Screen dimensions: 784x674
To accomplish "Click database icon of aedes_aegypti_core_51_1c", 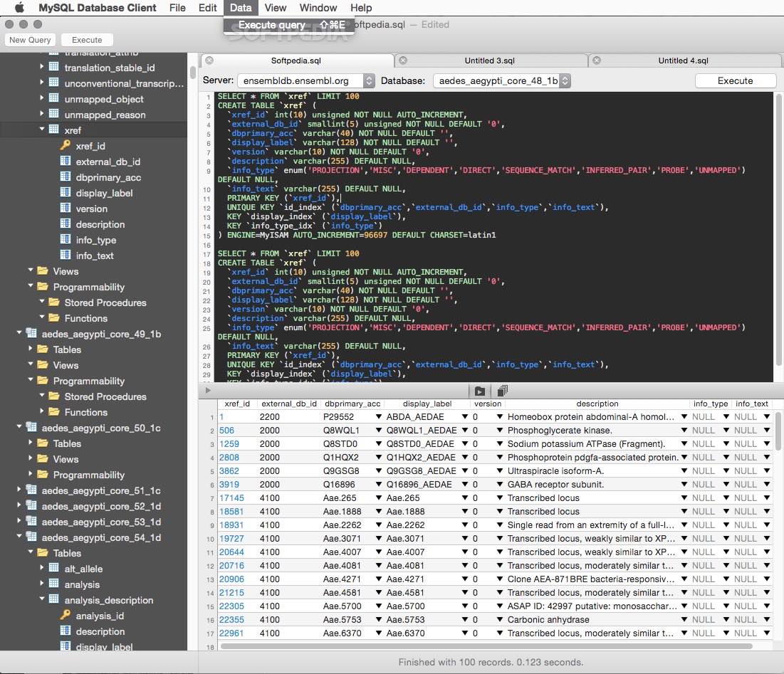I will tap(31, 489).
